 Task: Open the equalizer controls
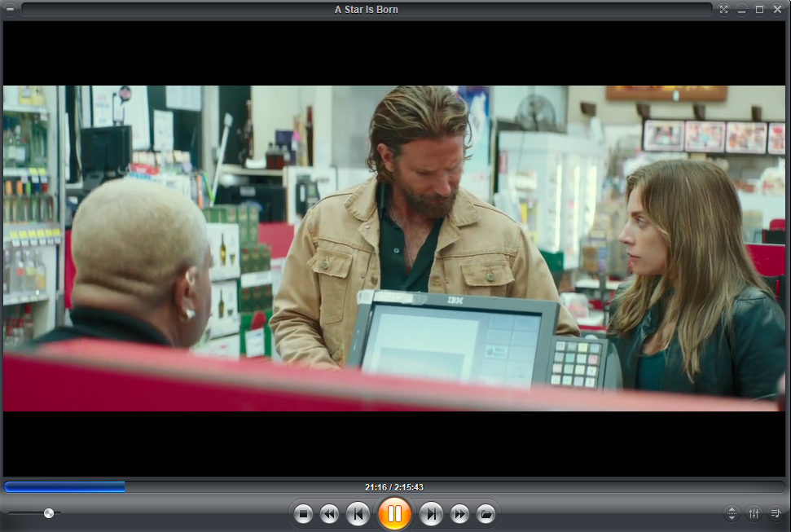point(753,514)
